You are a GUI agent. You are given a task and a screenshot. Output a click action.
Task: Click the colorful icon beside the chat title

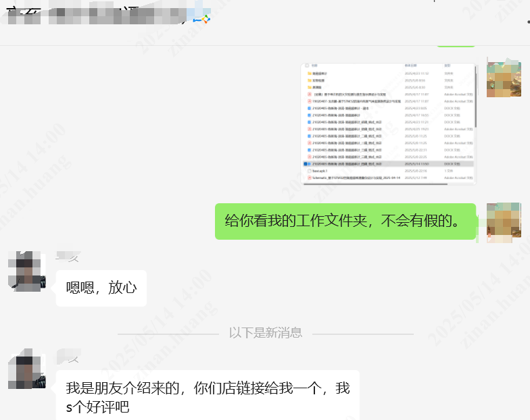[201, 19]
